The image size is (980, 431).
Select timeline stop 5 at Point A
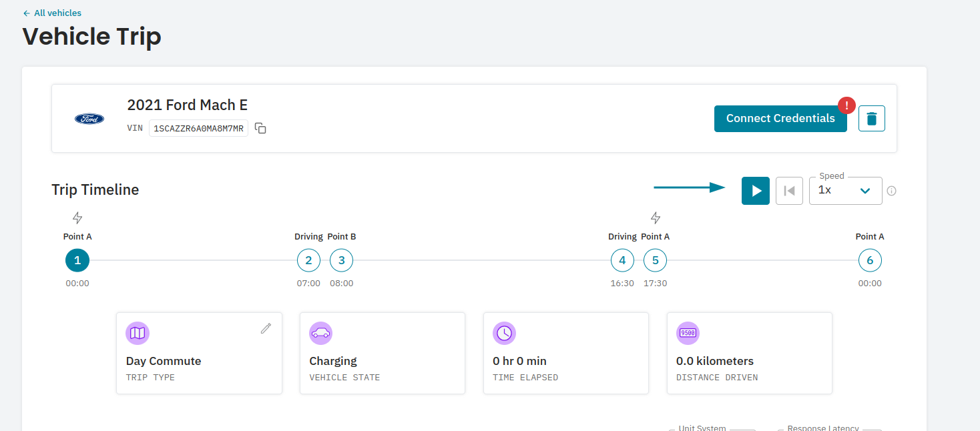(655, 260)
